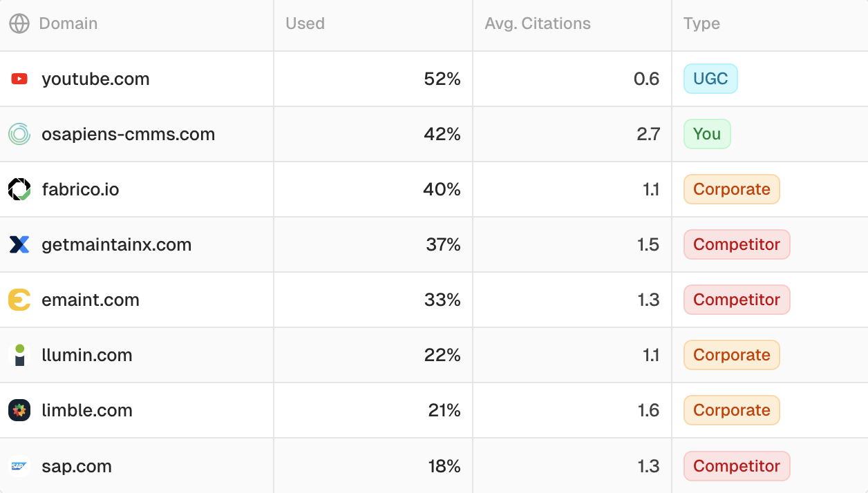868x493 pixels.
Task: Click fabrico.io's Corporate badge
Action: click(x=731, y=189)
